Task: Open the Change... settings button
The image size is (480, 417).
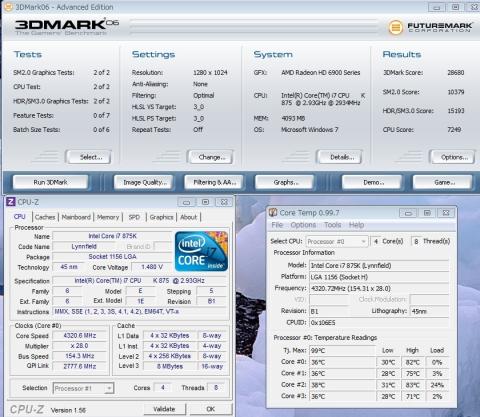Action: tap(211, 157)
